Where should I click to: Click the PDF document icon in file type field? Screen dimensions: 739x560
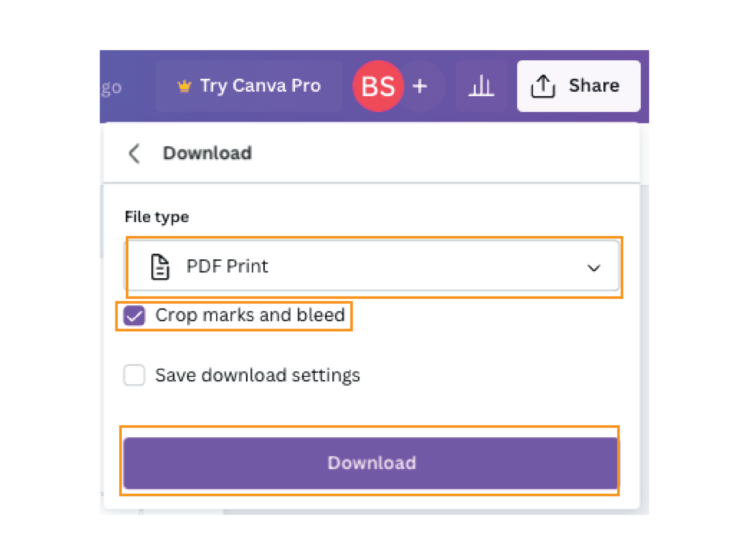coord(160,267)
